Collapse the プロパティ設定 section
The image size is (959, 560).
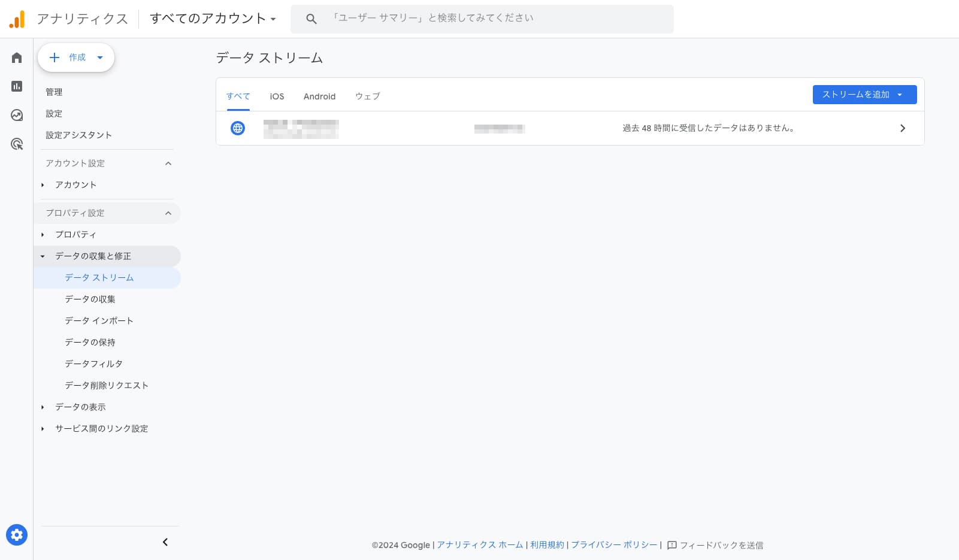[x=168, y=213]
